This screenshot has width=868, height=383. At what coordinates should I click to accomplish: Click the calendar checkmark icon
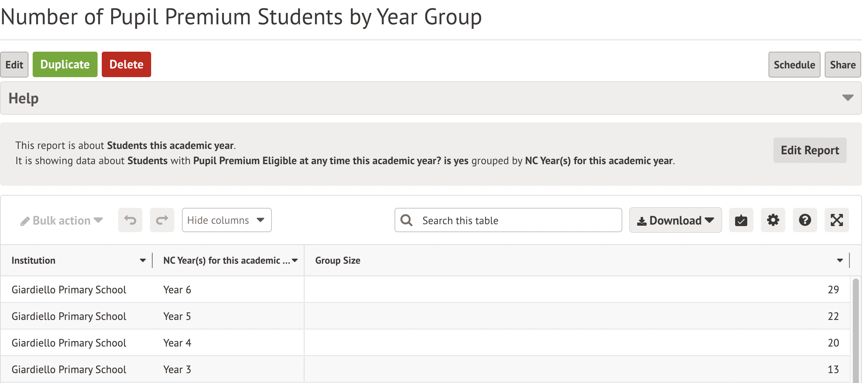point(741,220)
